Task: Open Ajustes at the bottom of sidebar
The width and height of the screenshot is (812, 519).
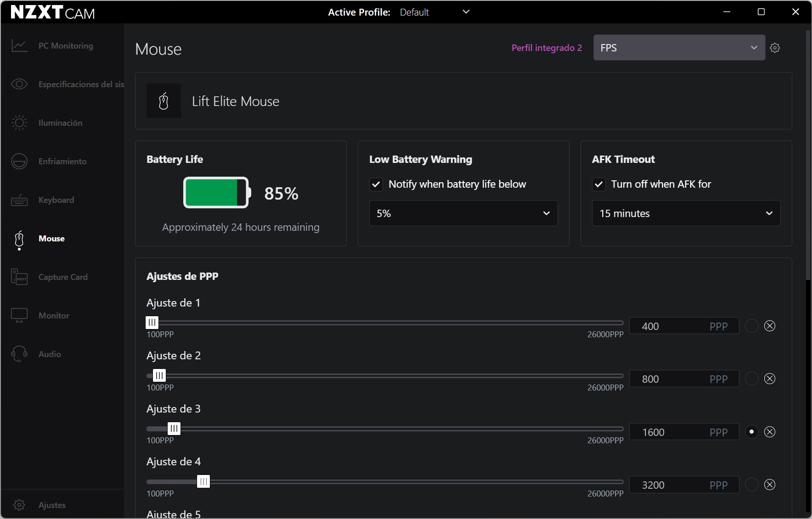Action: point(51,505)
